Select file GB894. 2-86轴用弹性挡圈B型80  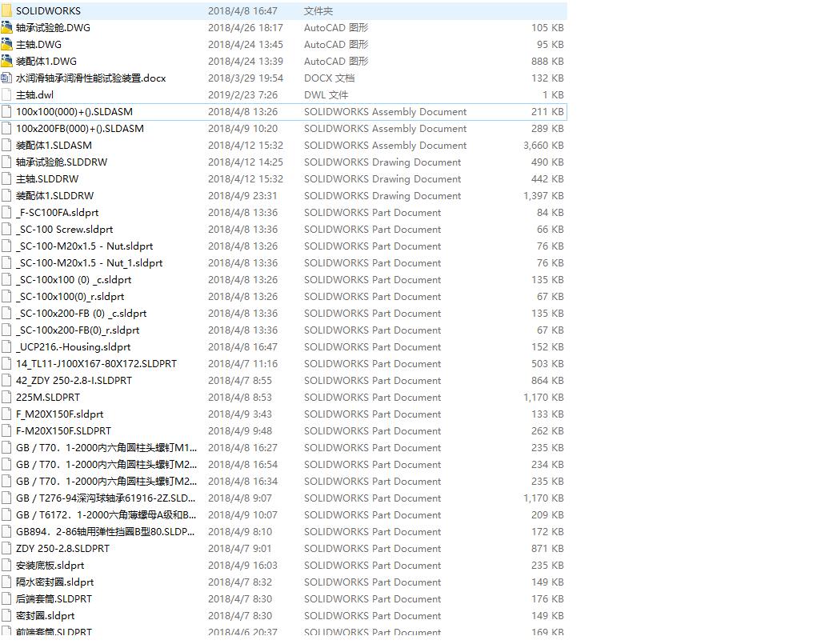(106, 531)
